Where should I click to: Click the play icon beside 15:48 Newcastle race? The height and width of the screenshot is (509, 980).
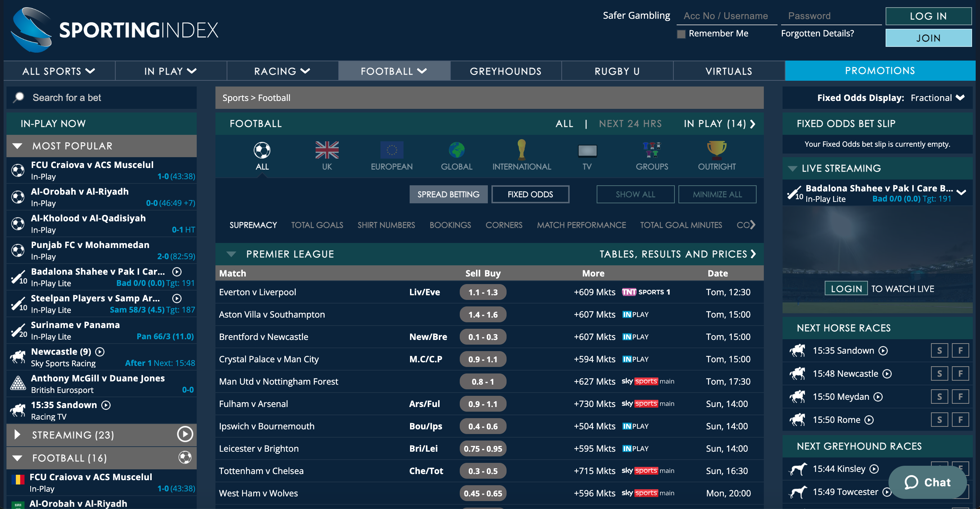tap(887, 373)
